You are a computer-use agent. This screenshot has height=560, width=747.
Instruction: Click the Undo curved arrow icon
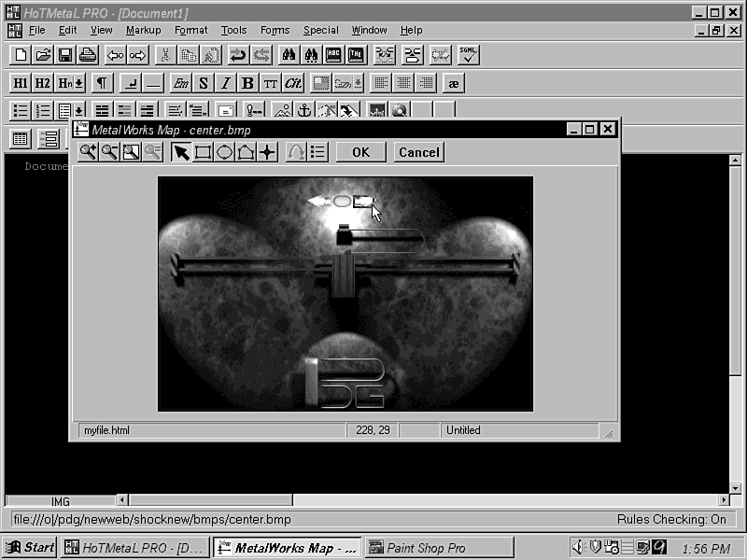238,55
